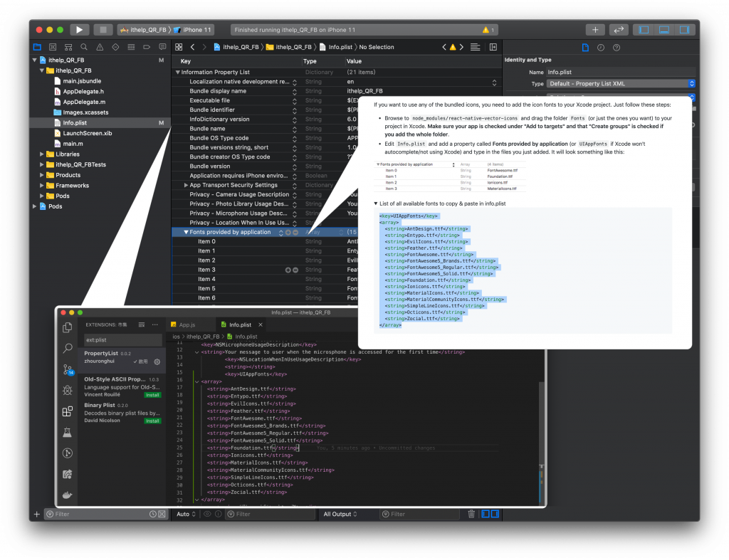Open Extensions panel more actions ellipsis
The height and width of the screenshot is (560, 729).
(x=154, y=325)
